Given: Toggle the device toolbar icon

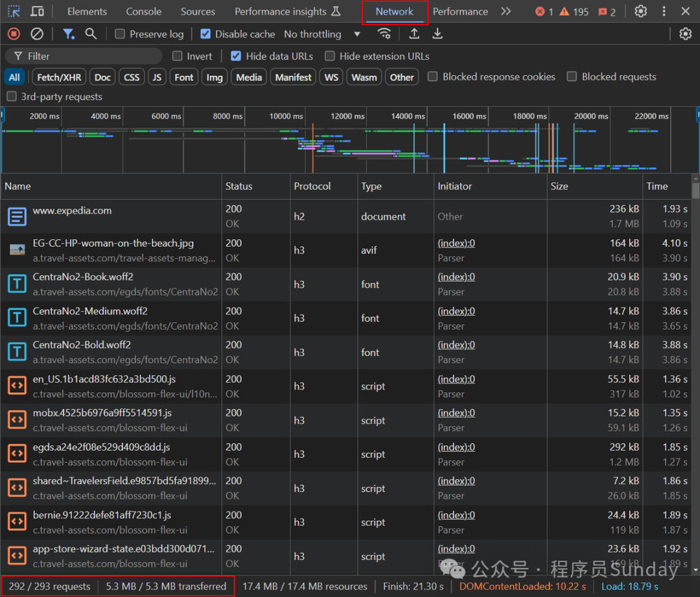Looking at the screenshot, I should point(37,11).
